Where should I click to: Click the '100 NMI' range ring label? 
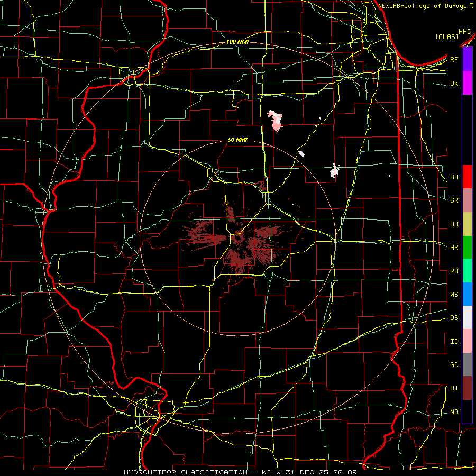(237, 42)
